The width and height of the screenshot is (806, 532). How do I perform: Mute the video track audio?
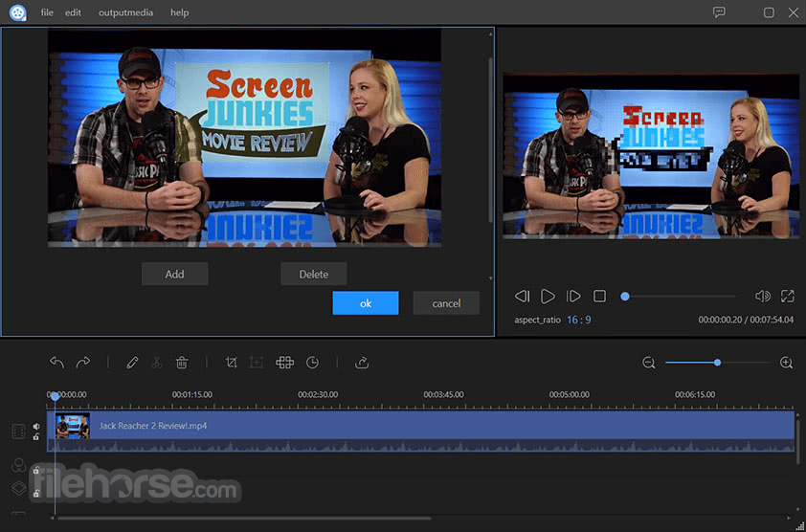click(36, 426)
